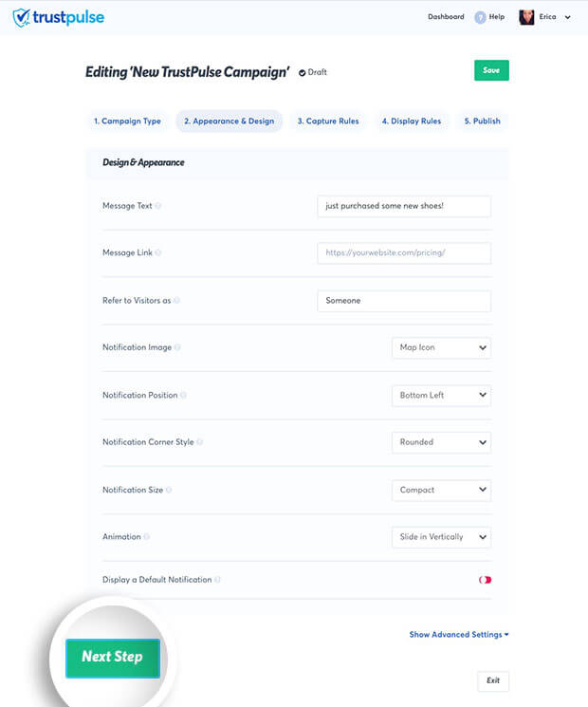The image size is (588, 707).
Task: Open the Help question mark icon
Action: (x=480, y=17)
